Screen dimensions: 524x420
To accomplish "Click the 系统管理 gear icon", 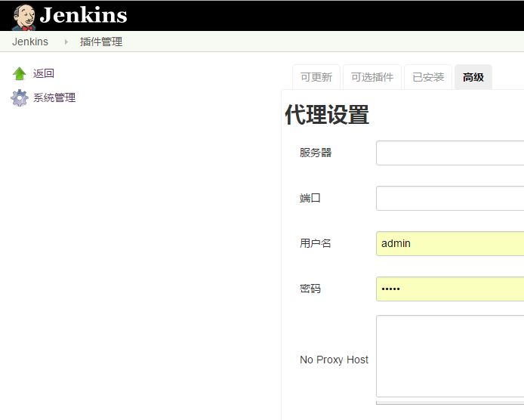I will [20, 98].
